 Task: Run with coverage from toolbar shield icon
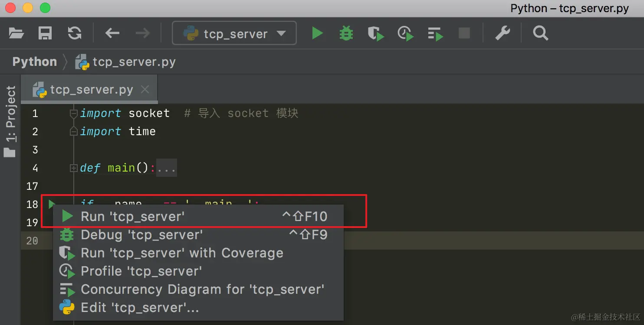pyautogui.click(x=375, y=33)
